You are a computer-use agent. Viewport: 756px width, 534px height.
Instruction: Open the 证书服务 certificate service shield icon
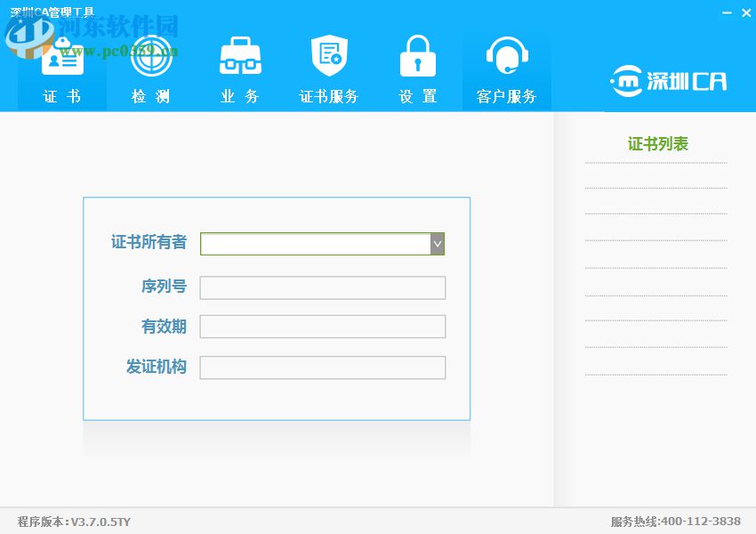coord(328,55)
